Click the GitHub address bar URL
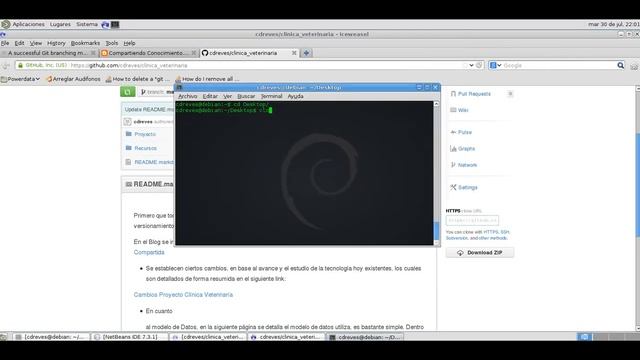 [x=129, y=65]
